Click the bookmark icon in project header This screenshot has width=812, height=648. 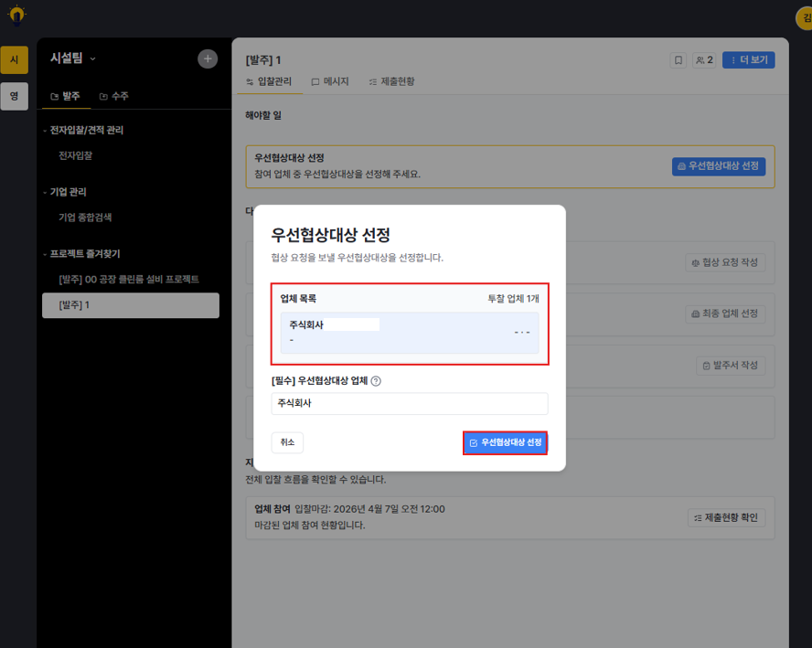[x=678, y=60]
